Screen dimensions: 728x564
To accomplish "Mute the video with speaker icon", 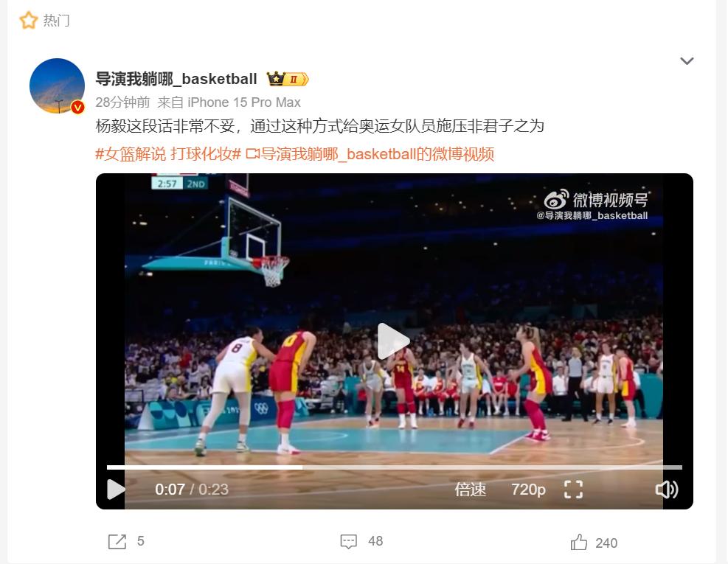I will point(667,490).
